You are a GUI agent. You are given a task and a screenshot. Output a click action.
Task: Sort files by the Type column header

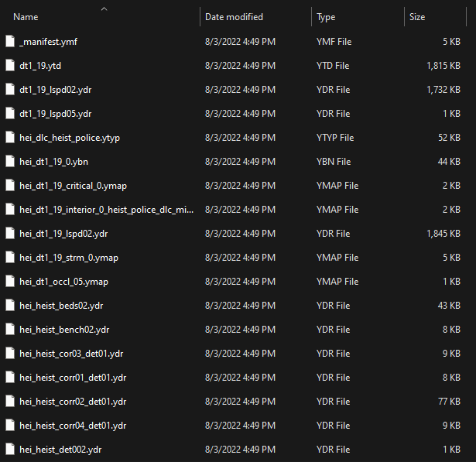pyautogui.click(x=326, y=17)
